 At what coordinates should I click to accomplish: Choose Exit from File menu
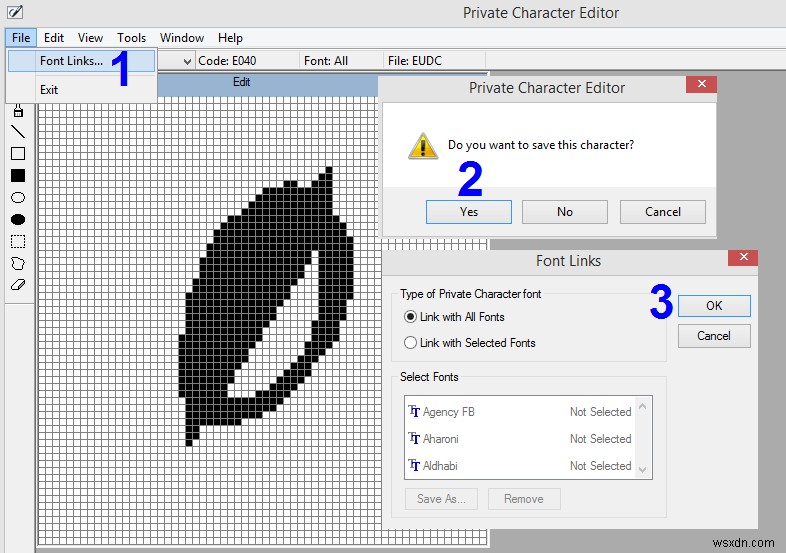tap(82, 90)
